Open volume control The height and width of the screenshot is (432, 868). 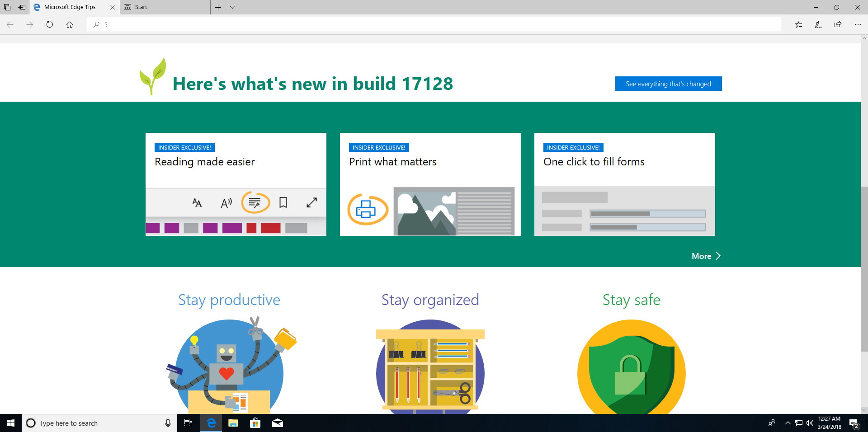[x=810, y=423]
